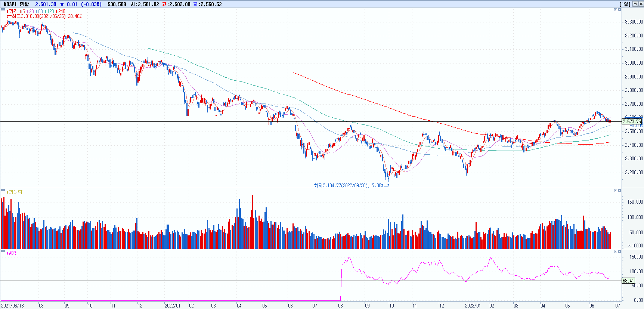Click the ×10000 volume unit label

(635, 245)
